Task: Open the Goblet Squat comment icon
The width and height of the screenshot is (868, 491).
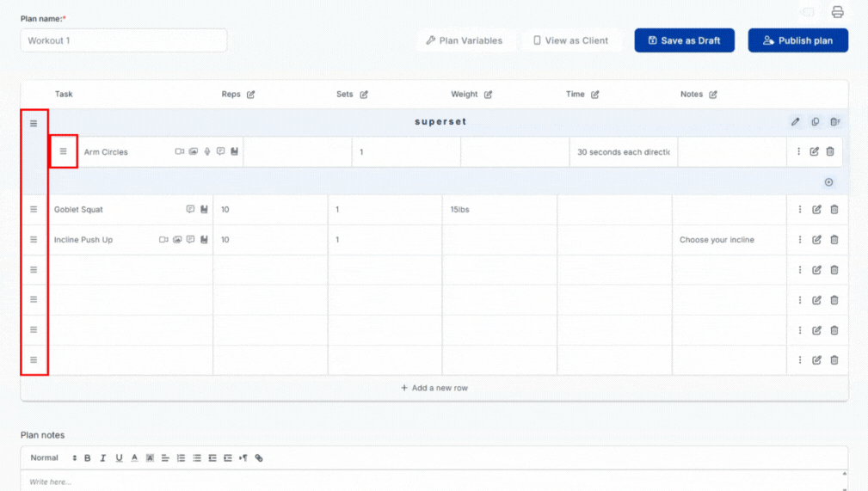Action: 190,209
